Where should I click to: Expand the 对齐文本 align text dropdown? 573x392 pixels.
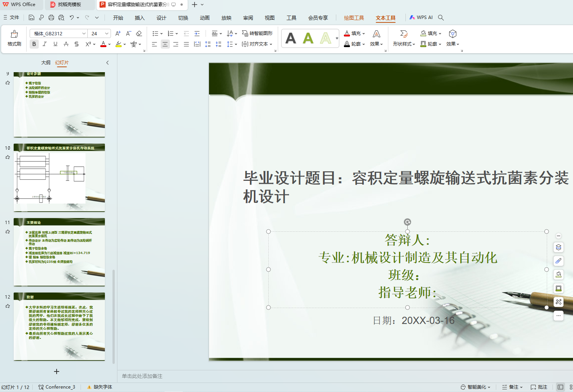click(257, 44)
